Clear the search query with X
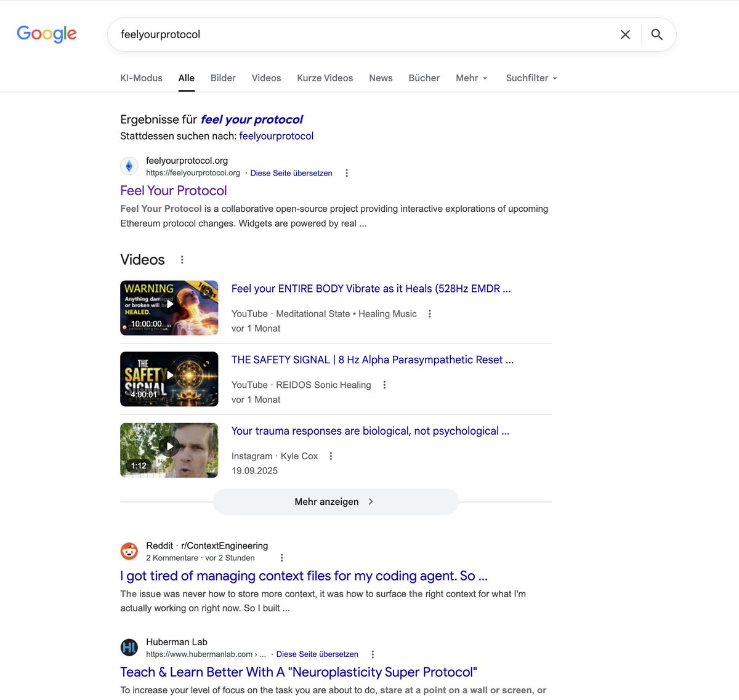739x700 pixels. coord(625,34)
